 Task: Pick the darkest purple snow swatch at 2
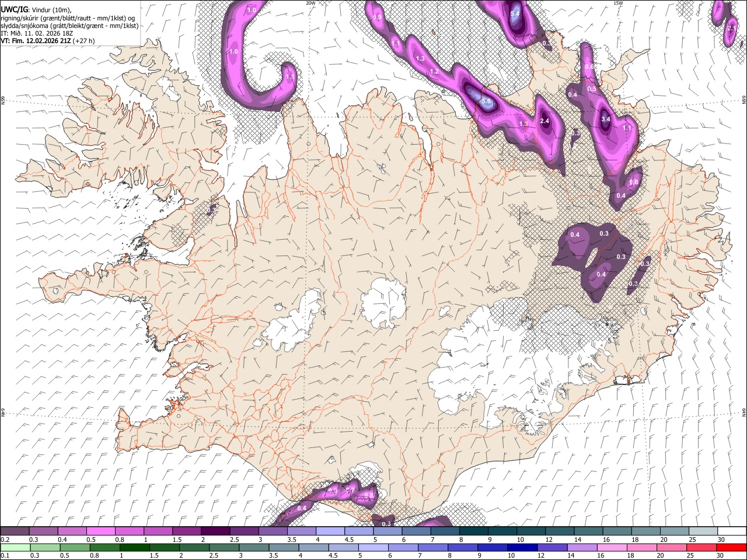pos(215,531)
